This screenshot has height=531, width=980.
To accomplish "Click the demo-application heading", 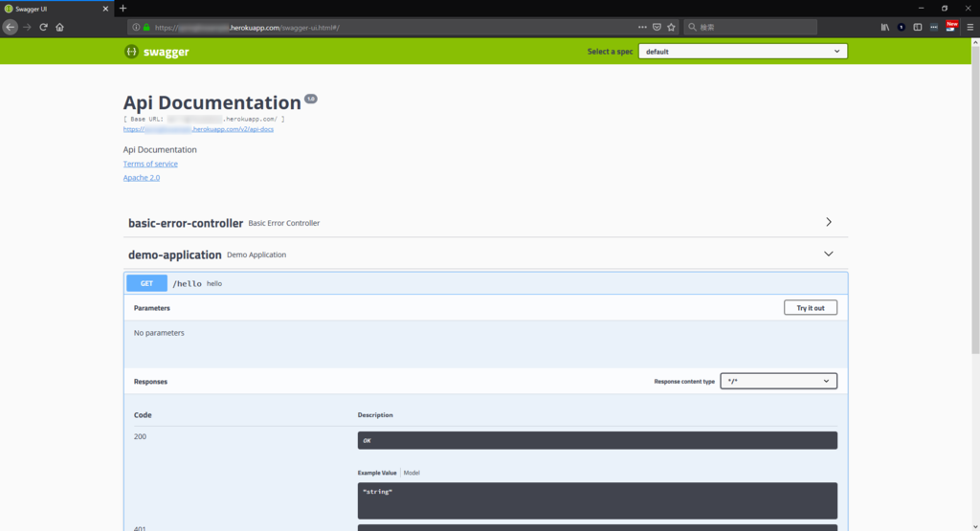I will click(175, 254).
